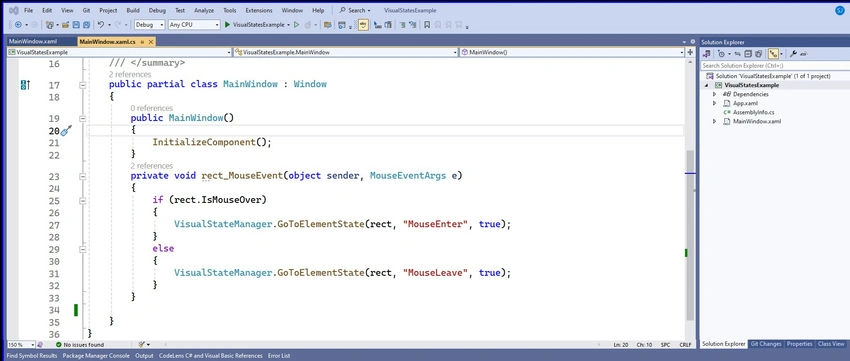850x361 pixels.
Task: Click Collapse All icon in Solution Explorer
Action: pos(748,54)
